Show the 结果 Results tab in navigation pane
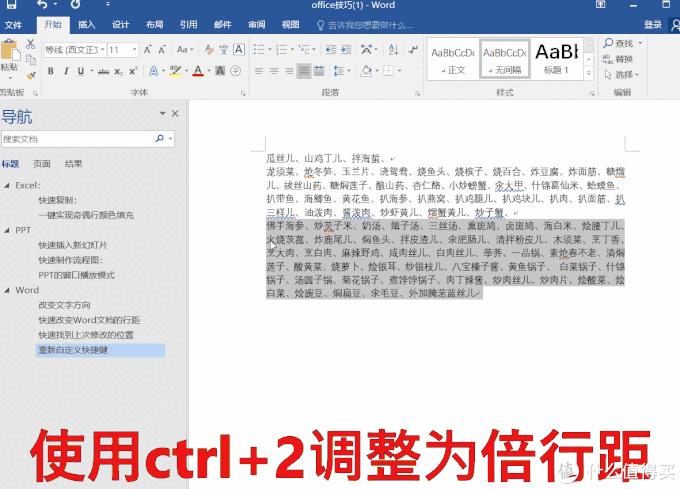 73,164
